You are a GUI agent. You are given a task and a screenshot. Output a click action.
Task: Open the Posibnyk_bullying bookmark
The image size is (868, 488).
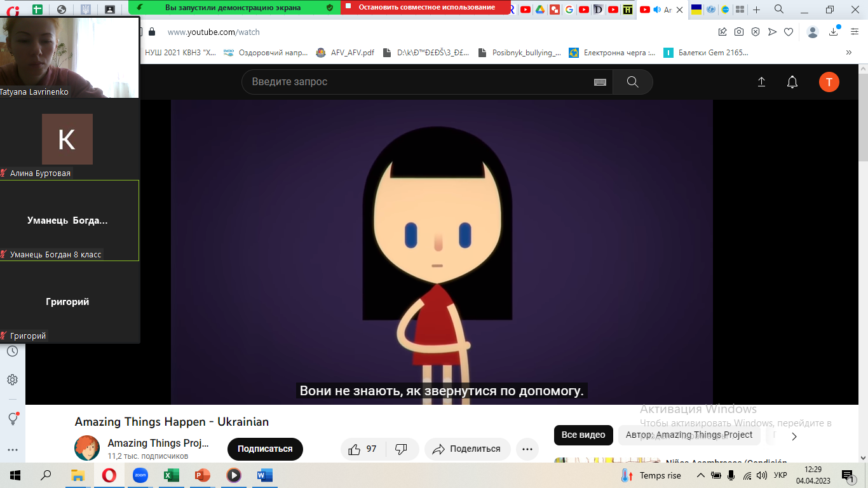pos(519,53)
